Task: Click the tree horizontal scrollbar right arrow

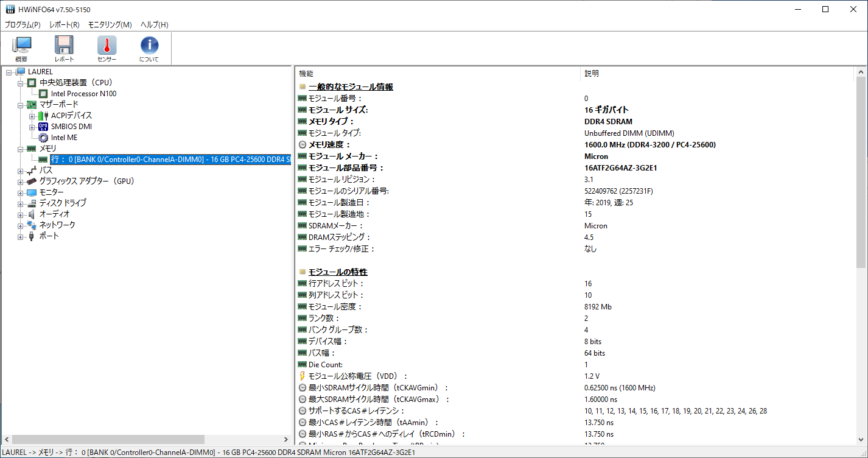Action: click(x=286, y=439)
